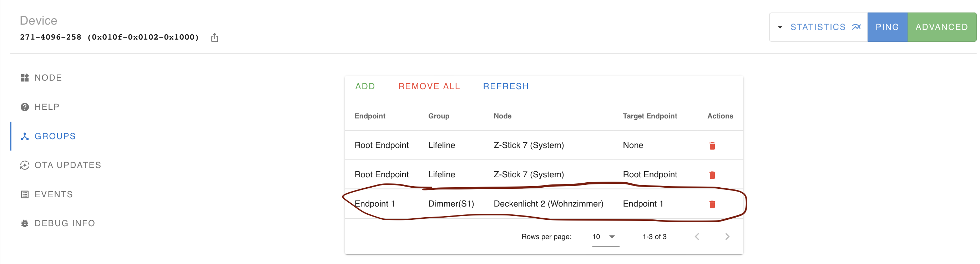Image resolution: width=980 pixels, height=264 pixels.
Task: Expand the Statistics dropdown arrow
Action: (780, 27)
